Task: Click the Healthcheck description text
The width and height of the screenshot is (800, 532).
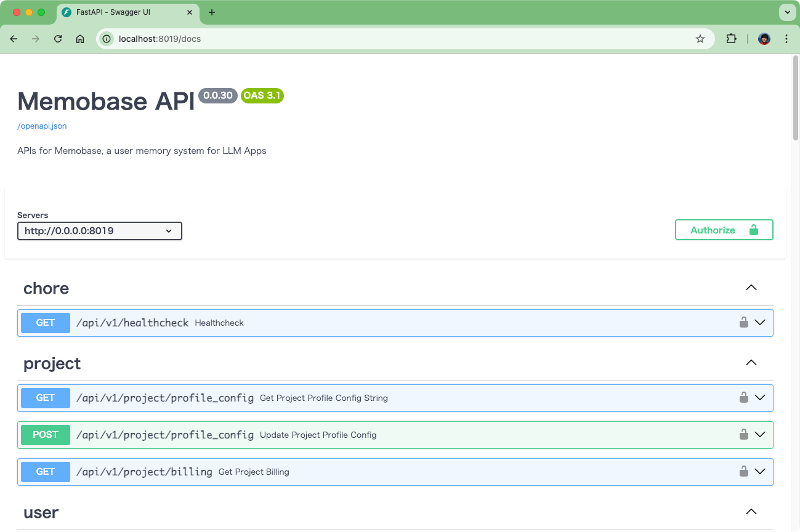Action: (x=219, y=323)
